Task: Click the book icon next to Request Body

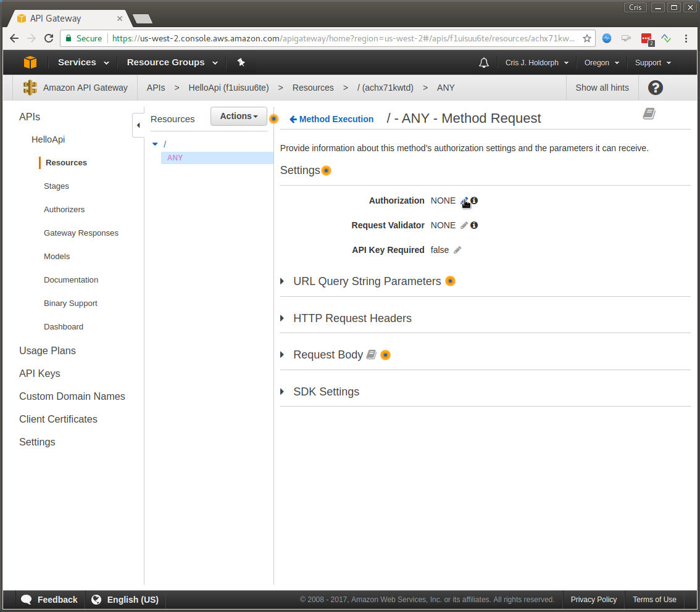Action: click(x=372, y=355)
